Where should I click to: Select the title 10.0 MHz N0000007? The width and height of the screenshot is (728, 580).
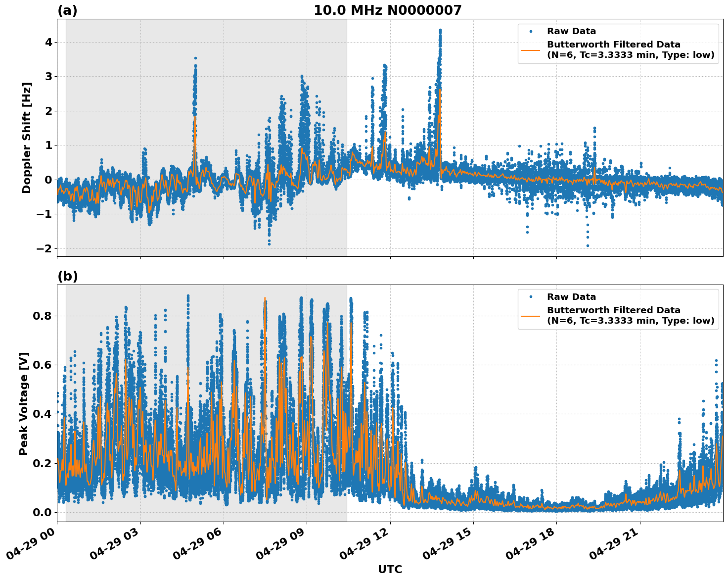tap(389, 9)
